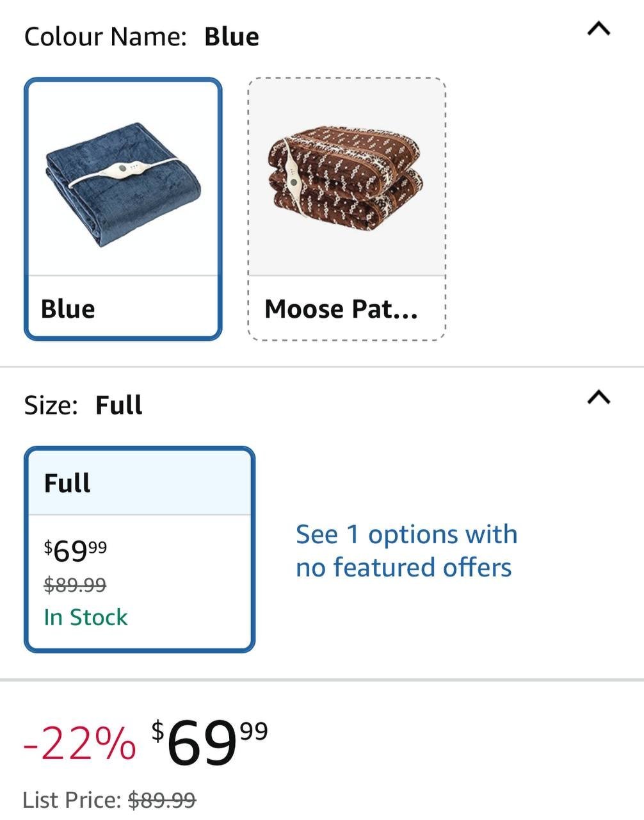This screenshot has width=644, height=820.
Task: Click the bold 'Full' selected size value
Action: tap(119, 406)
